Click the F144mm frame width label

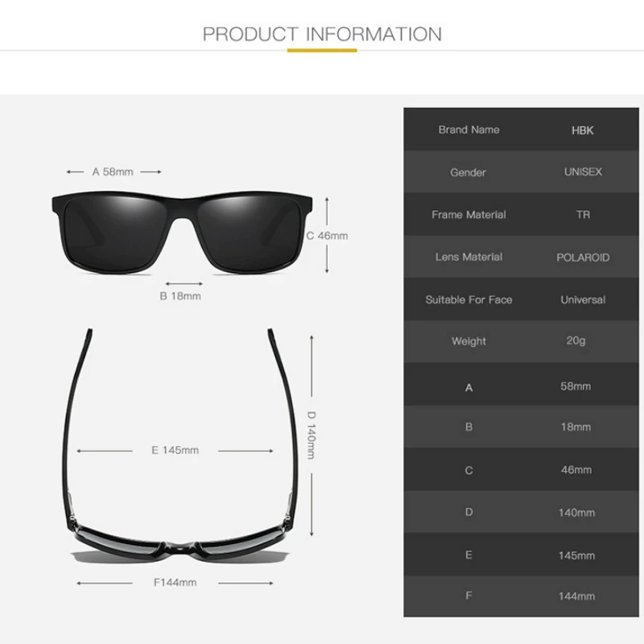point(175,582)
